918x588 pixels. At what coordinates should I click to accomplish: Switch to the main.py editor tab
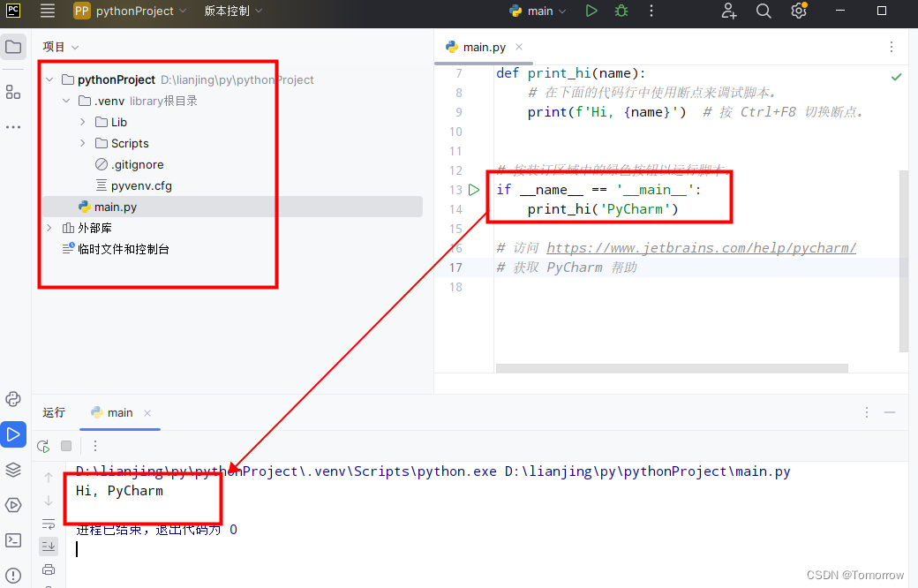point(483,47)
